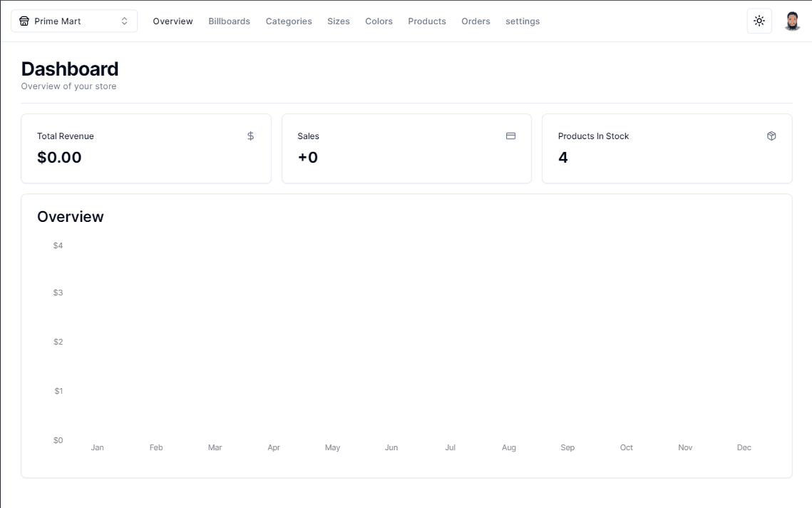View the Products list
This screenshot has width=812, height=508.
coord(427,21)
